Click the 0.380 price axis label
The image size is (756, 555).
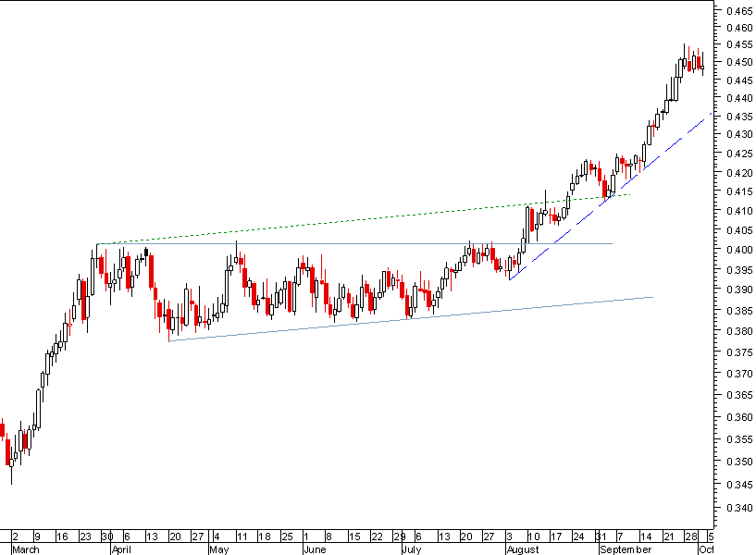739,331
